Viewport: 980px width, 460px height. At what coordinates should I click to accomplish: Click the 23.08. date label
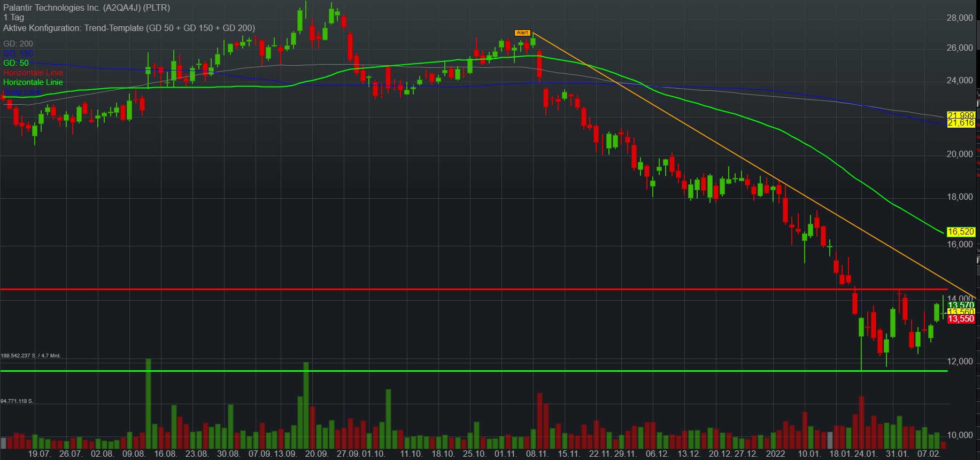pyautogui.click(x=197, y=454)
